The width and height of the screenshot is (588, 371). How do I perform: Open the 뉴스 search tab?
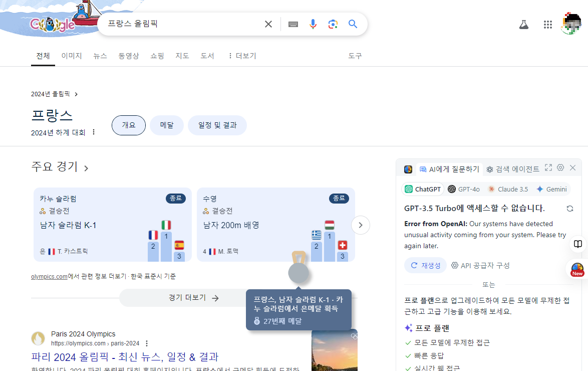(100, 56)
